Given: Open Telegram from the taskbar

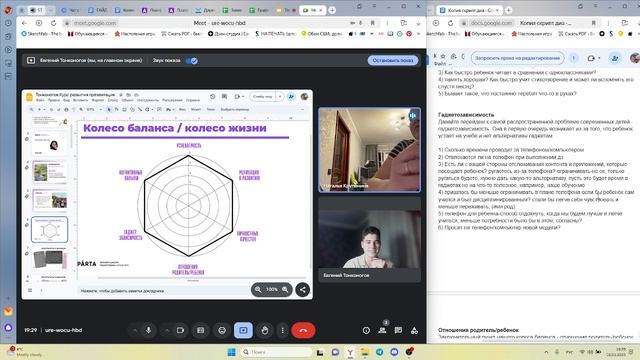Looking at the screenshot, I should (380, 352).
